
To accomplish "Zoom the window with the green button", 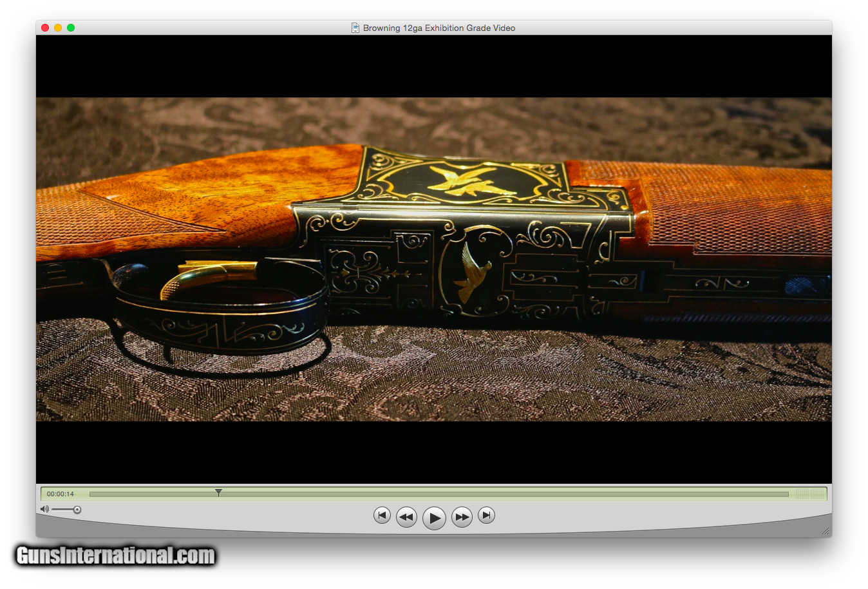I will pos(71,28).
